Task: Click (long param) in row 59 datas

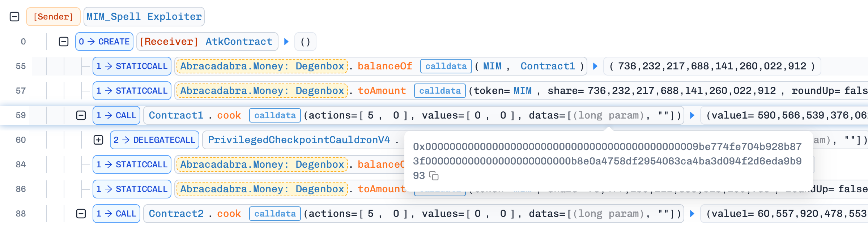Action: (x=609, y=115)
